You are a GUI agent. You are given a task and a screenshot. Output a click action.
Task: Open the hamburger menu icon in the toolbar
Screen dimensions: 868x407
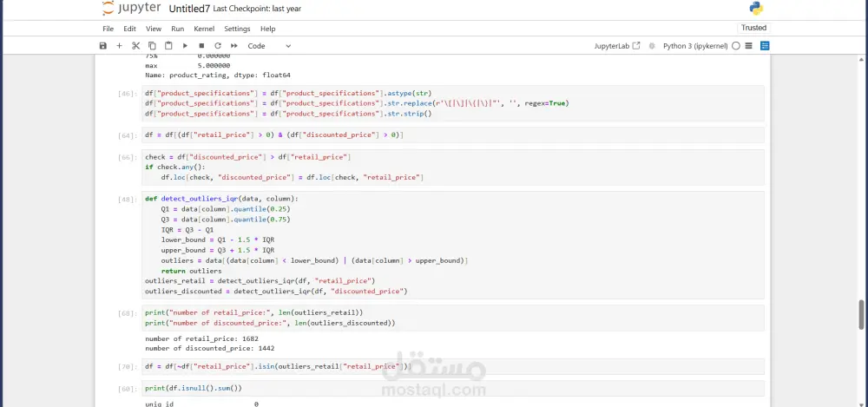coord(748,46)
